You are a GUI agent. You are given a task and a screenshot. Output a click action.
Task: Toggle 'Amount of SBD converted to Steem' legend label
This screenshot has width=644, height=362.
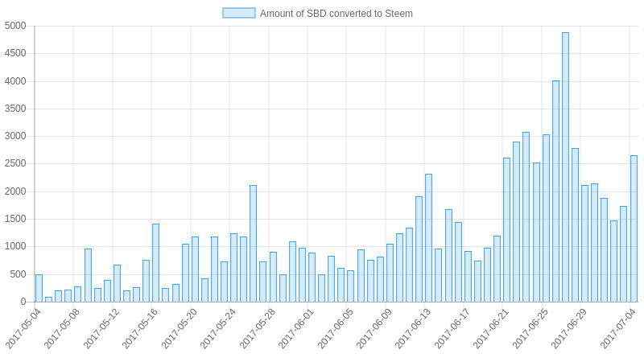pyautogui.click(x=336, y=14)
